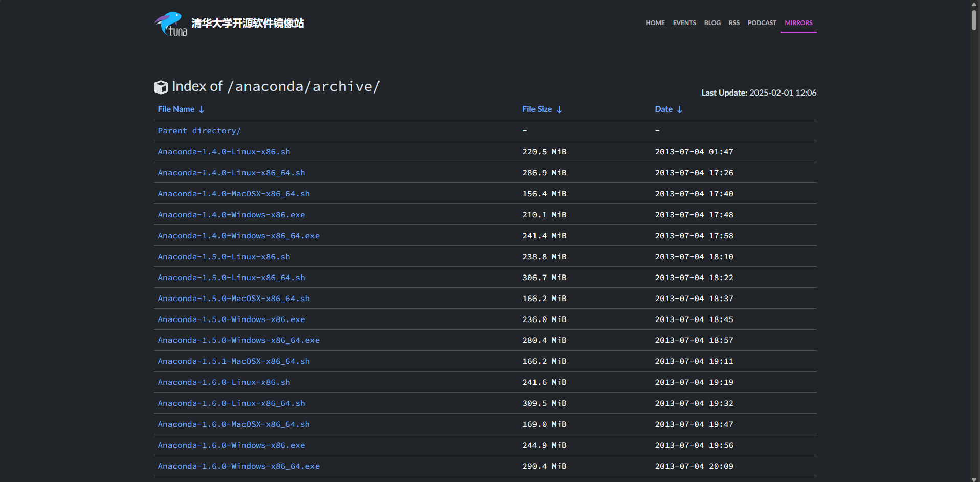Select the date 2013-07-04 17:48

coord(694,215)
